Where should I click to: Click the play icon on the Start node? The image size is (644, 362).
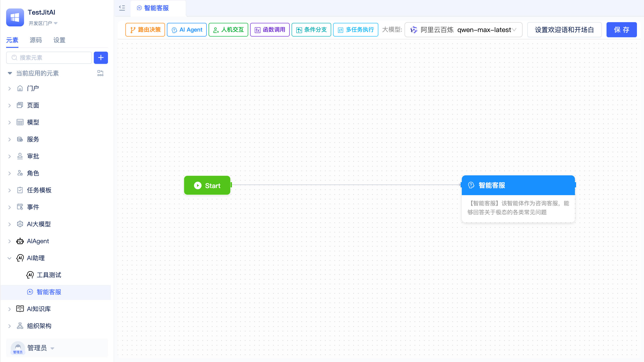coord(198,185)
